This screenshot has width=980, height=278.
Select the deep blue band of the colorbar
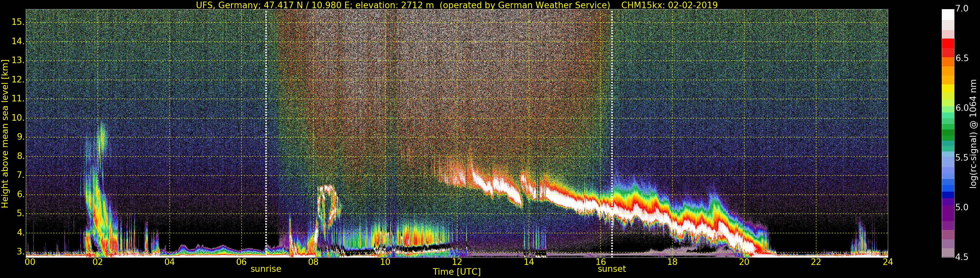[x=948, y=195]
